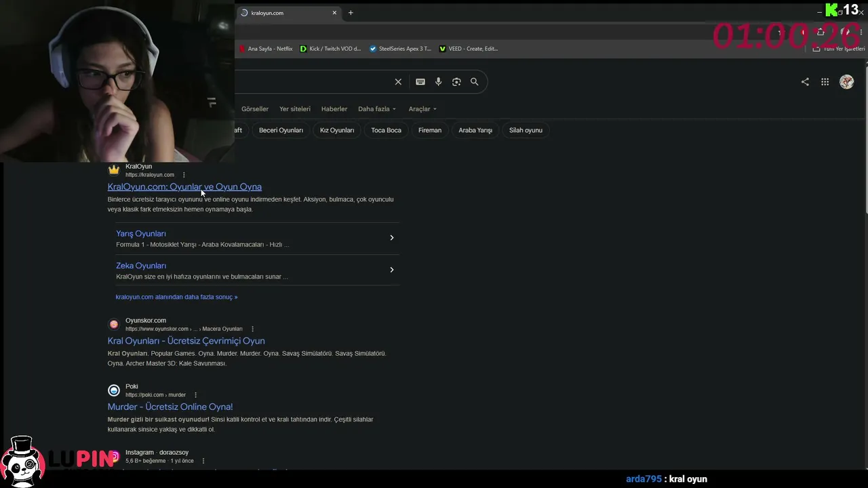Clear the Google search box text
The image size is (868, 488).
(398, 82)
